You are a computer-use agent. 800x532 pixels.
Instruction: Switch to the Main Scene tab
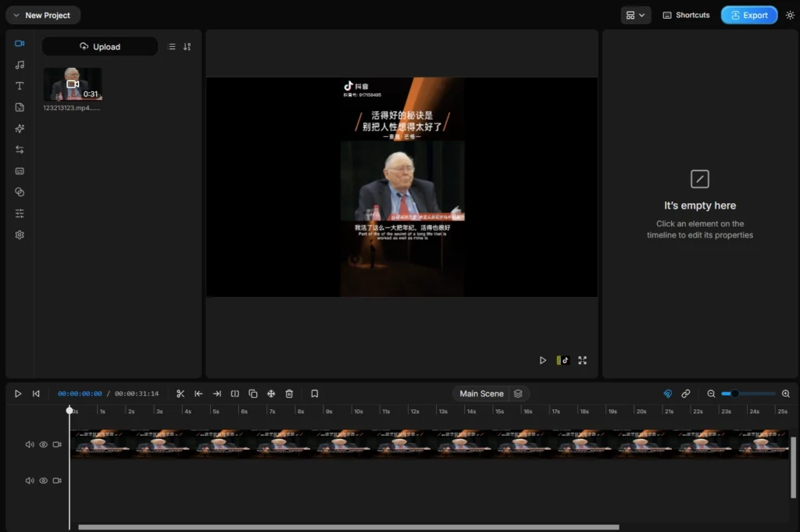click(x=481, y=394)
